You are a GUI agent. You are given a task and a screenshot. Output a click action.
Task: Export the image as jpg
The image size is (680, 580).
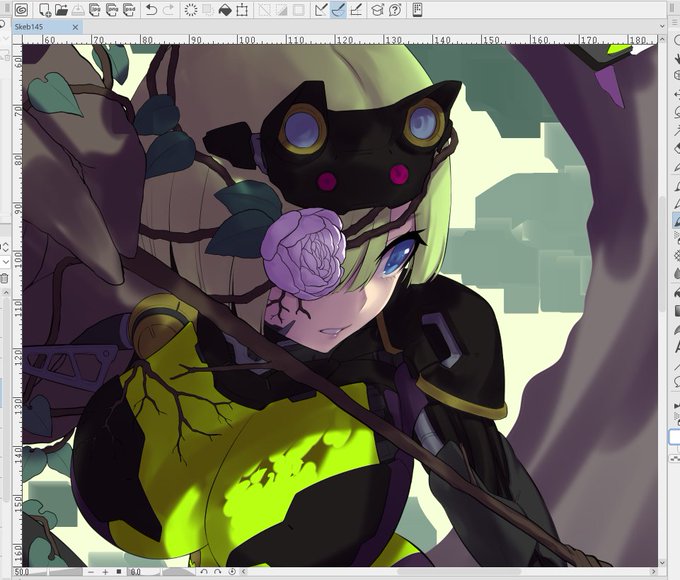(x=95, y=10)
